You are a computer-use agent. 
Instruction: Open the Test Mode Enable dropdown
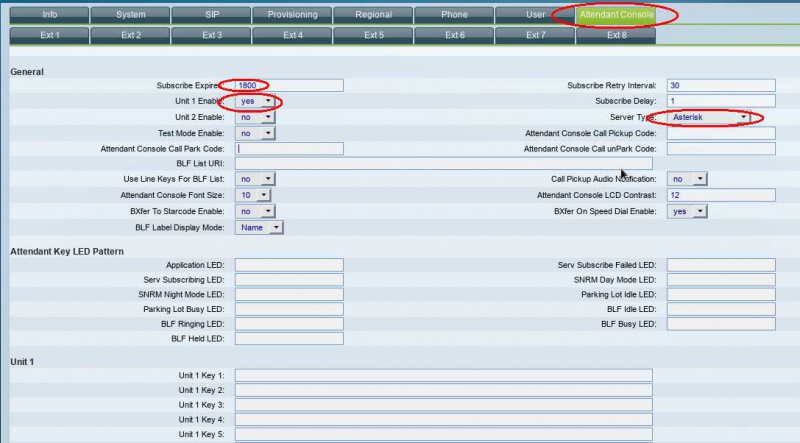point(255,133)
